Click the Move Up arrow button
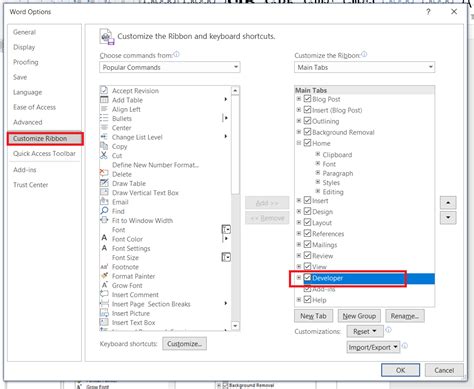 pyautogui.click(x=448, y=202)
